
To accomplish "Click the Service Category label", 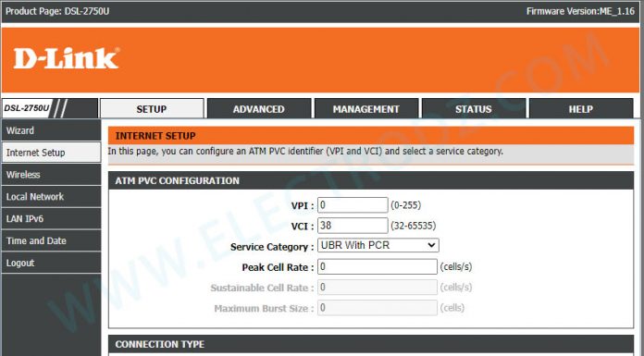I will coord(272,247).
